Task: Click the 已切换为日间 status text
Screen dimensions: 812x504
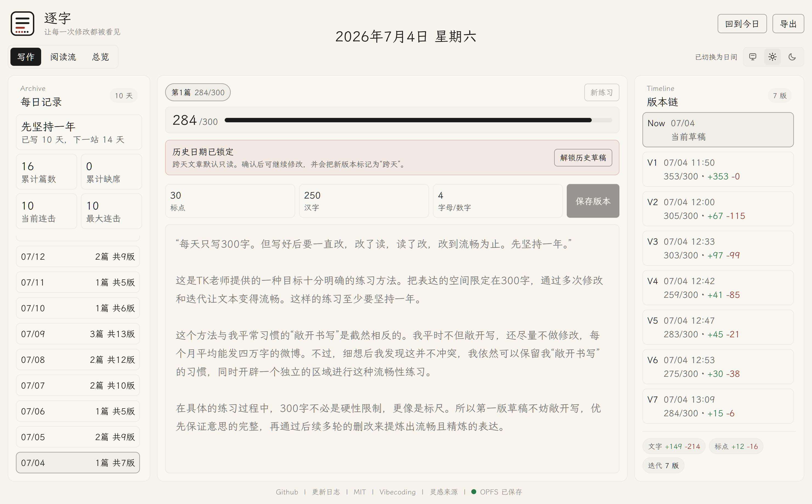Action: 716,57
